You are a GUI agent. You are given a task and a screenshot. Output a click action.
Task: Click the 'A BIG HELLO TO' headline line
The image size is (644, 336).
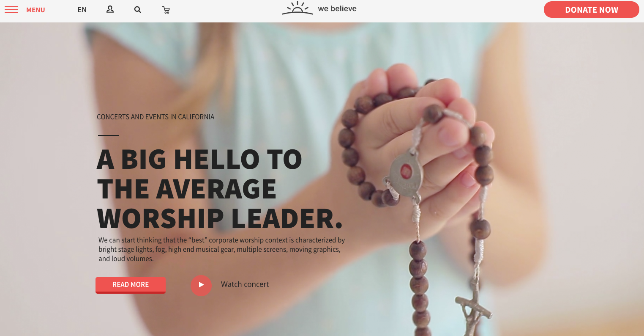coord(199,160)
